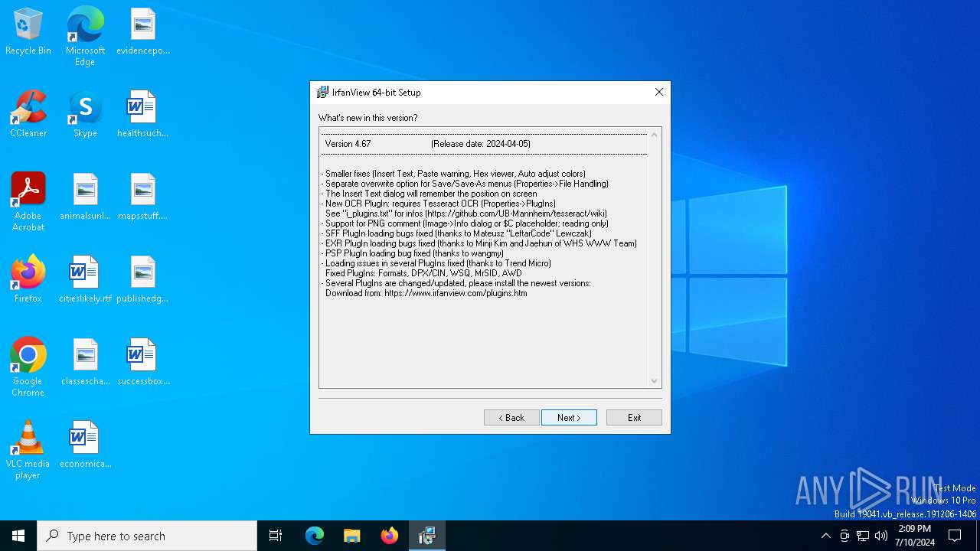The height and width of the screenshot is (551, 980).
Task: Exit the IrfanView setup wizard
Action: [x=634, y=417]
